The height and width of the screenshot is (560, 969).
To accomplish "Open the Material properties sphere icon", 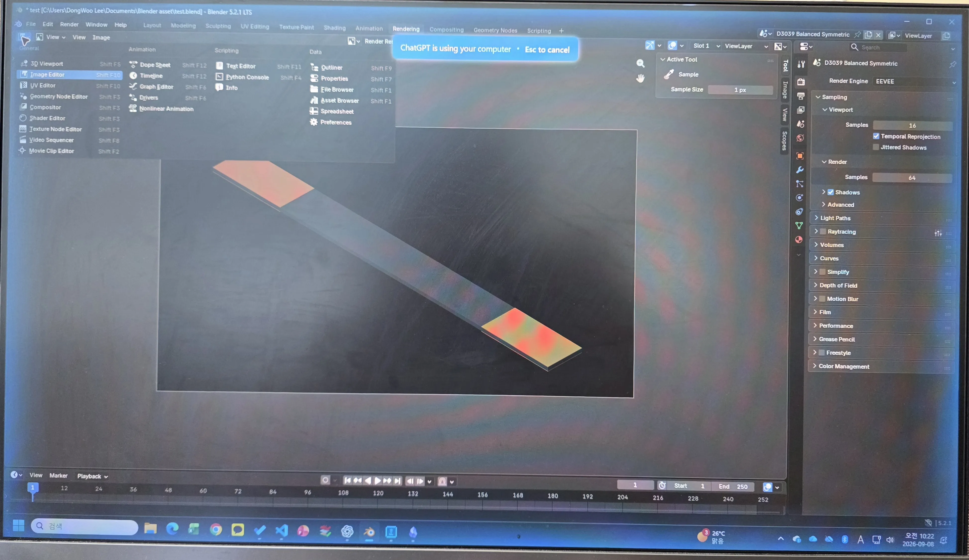I will pyautogui.click(x=799, y=239).
